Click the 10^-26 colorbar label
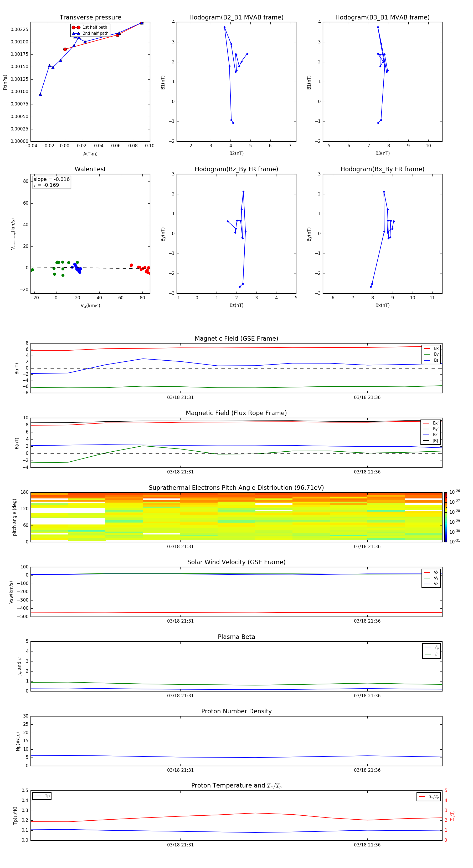473x868 pixels. pos(455,492)
